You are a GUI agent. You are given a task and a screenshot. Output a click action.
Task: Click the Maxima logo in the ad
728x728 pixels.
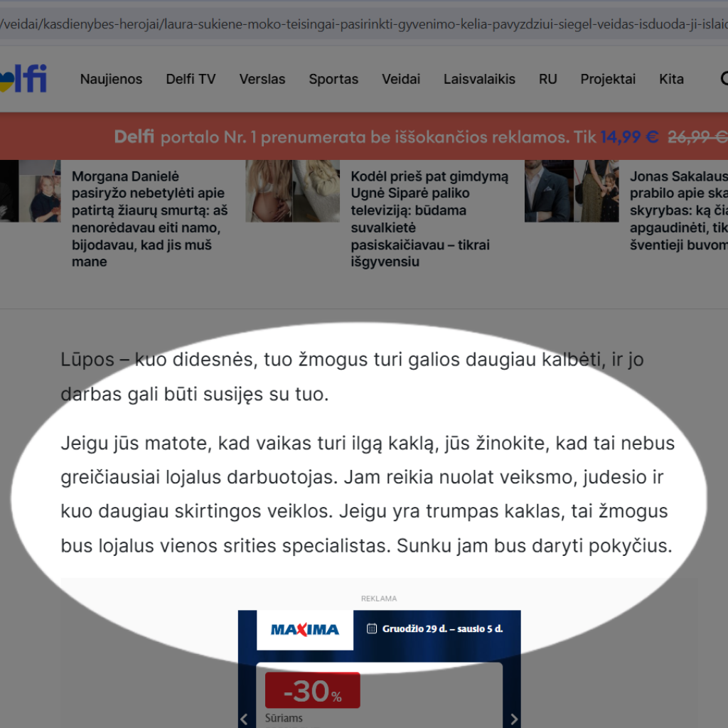tap(305, 630)
